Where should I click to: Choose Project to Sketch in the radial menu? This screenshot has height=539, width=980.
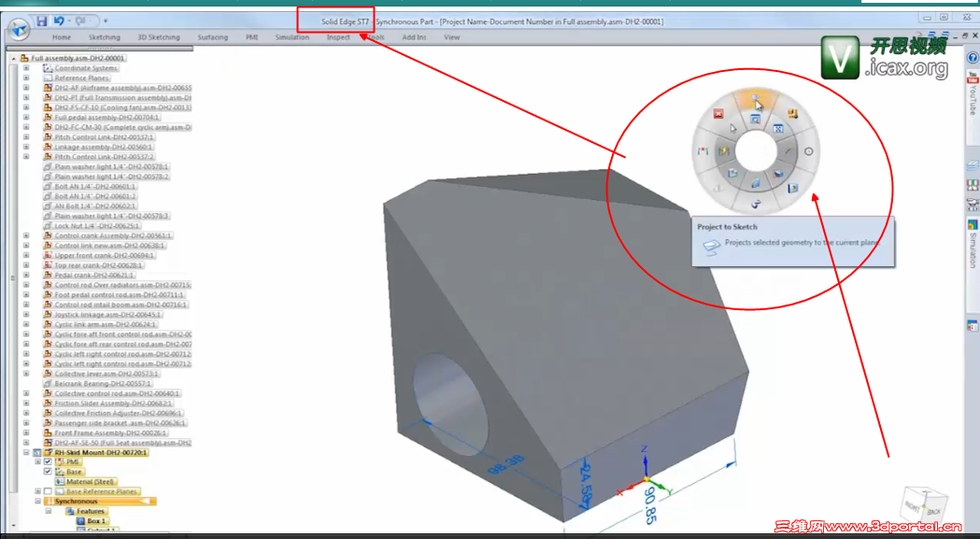tap(755, 97)
